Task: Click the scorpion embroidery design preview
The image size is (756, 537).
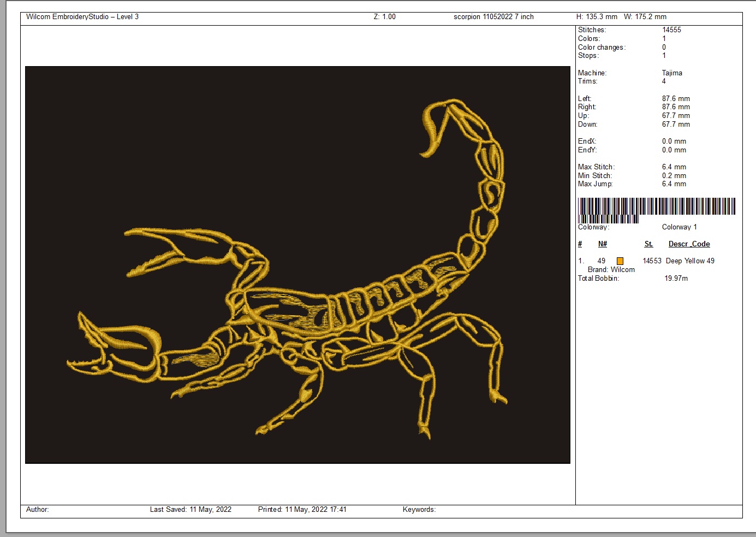Action: pyautogui.click(x=297, y=265)
